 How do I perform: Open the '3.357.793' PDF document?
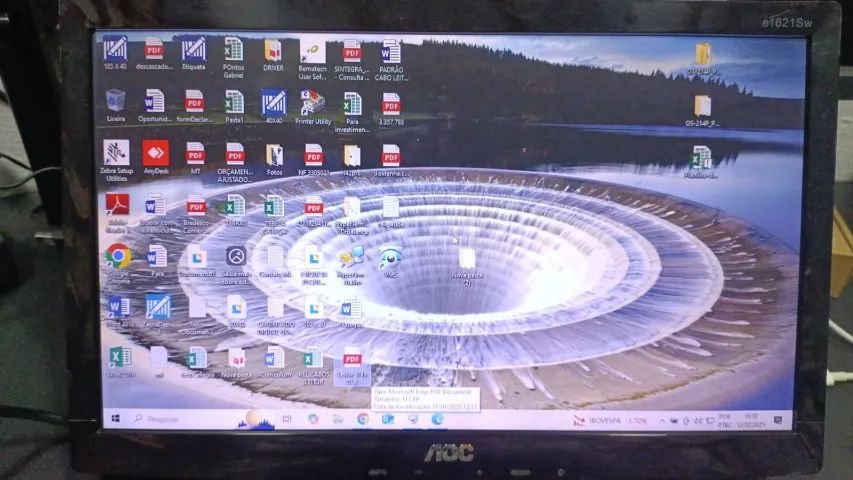391,109
